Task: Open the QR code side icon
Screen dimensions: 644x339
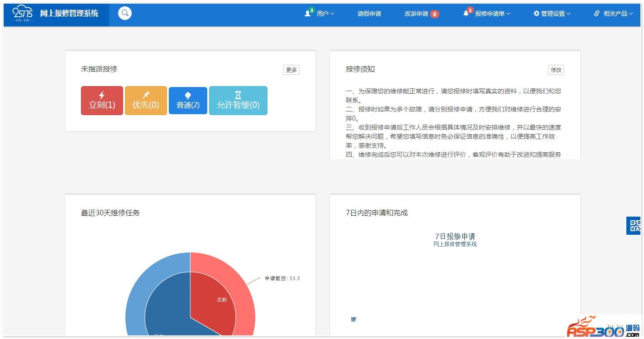Action: [635, 226]
